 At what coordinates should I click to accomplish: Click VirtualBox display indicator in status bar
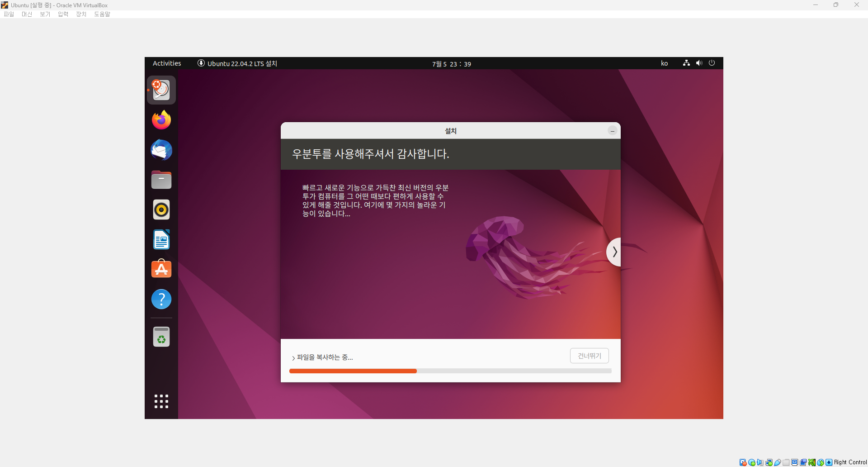[x=795, y=462]
